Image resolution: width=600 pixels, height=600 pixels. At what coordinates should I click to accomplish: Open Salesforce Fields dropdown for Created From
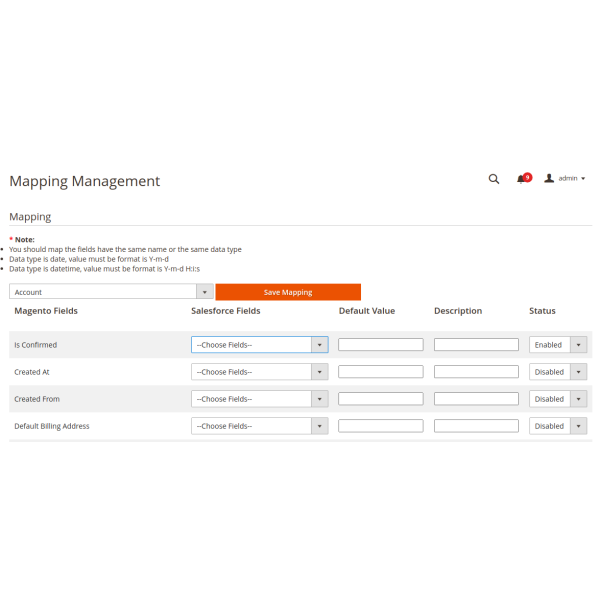point(259,399)
